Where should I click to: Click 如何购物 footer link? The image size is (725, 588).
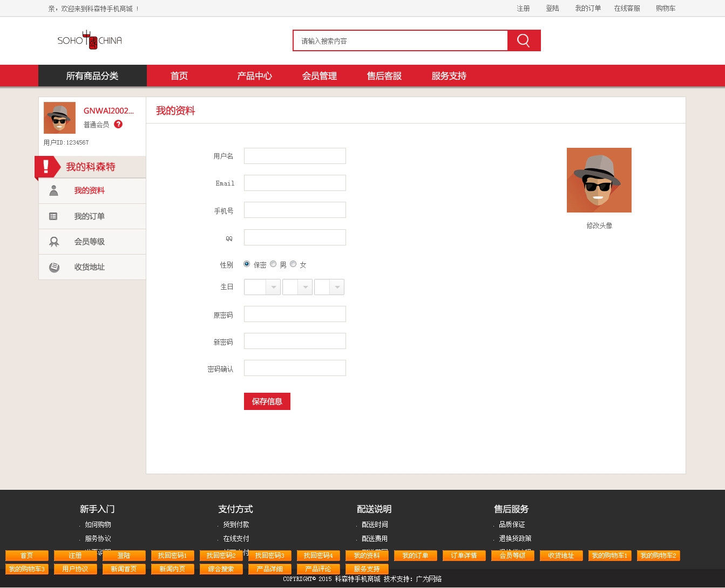[x=98, y=524]
